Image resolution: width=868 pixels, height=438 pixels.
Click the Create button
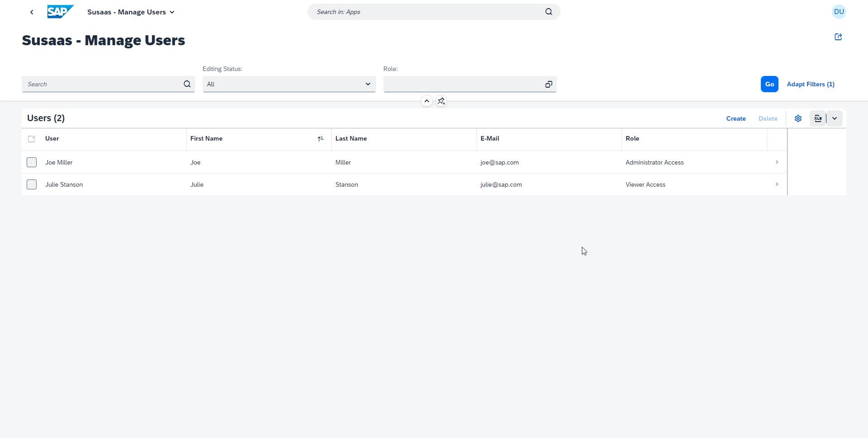coord(736,118)
